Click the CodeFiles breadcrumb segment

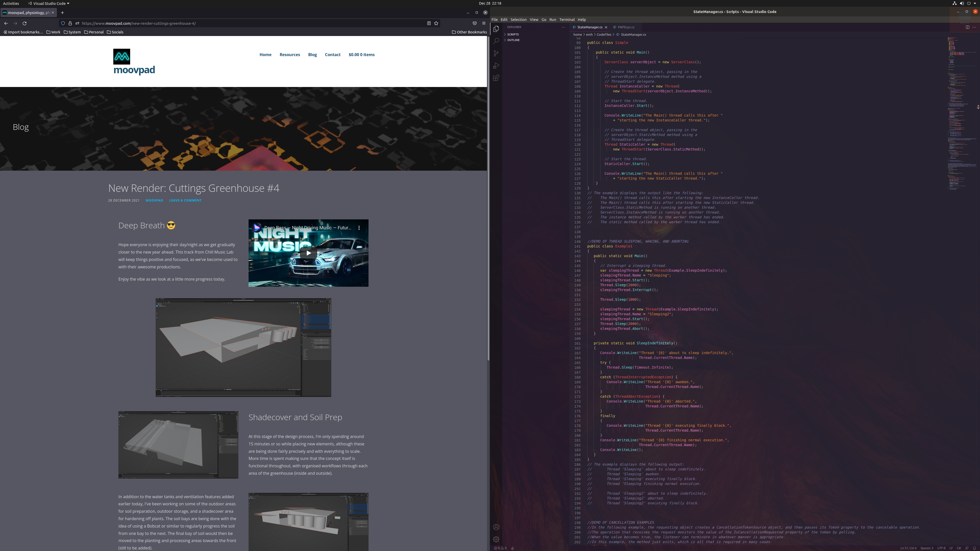[604, 35]
